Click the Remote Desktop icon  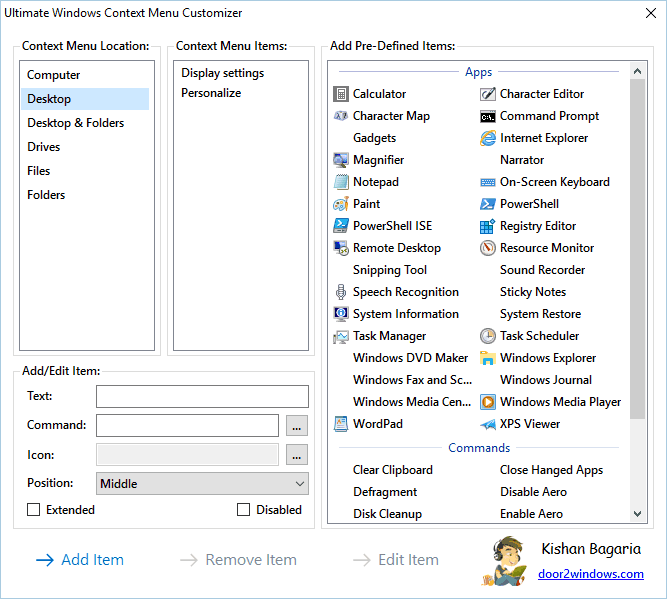click(341, 248)
